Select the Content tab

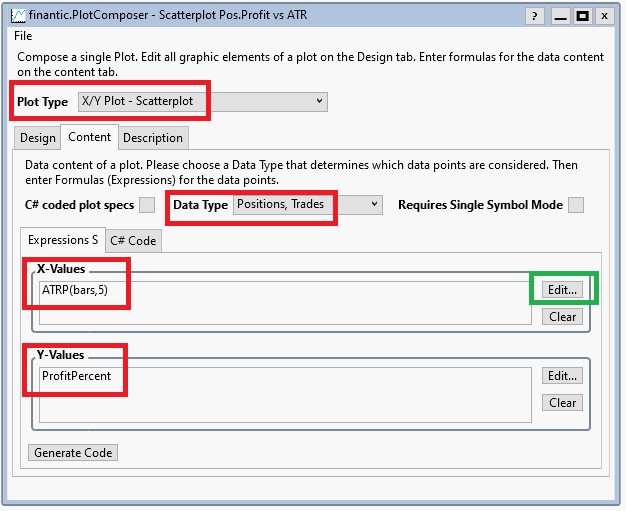pyautogui.click(x=89, y=137)
